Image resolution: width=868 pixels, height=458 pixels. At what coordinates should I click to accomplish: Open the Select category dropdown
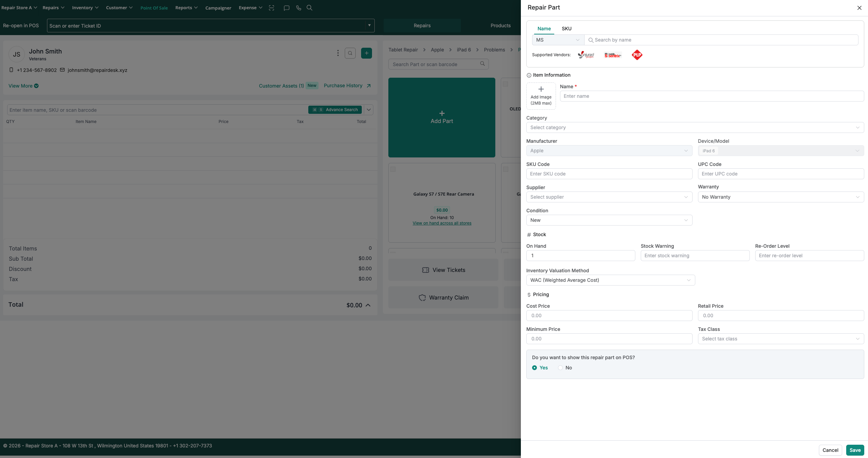[695, 127]
